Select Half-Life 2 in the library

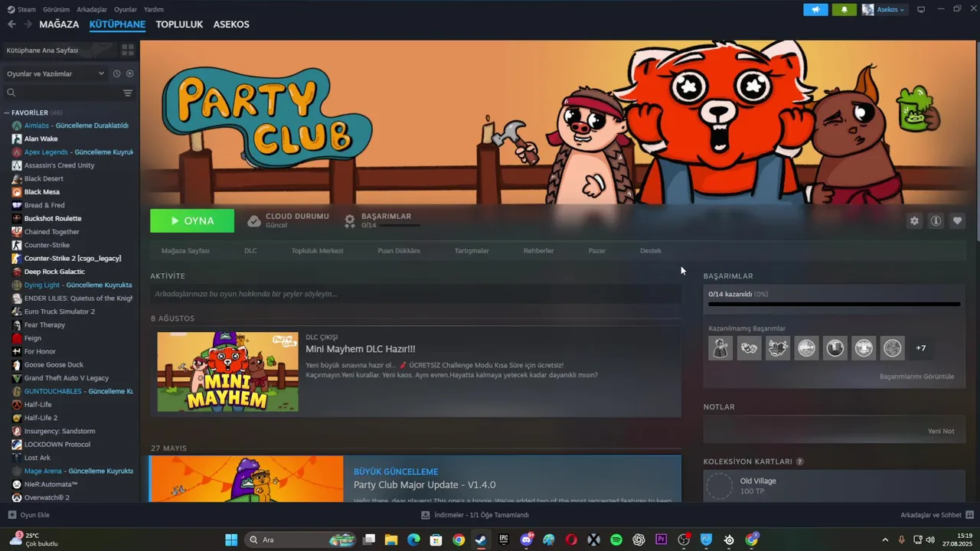click(x=41, y=418)
